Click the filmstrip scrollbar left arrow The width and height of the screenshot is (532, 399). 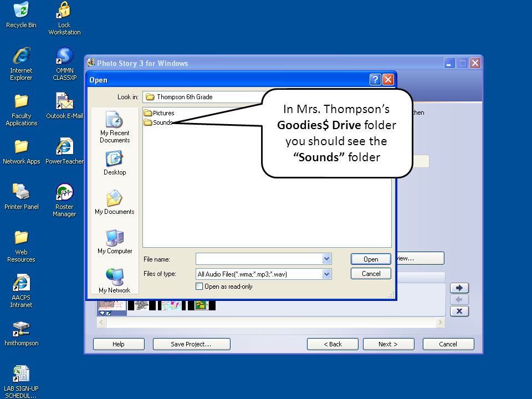tap(101, 323)
